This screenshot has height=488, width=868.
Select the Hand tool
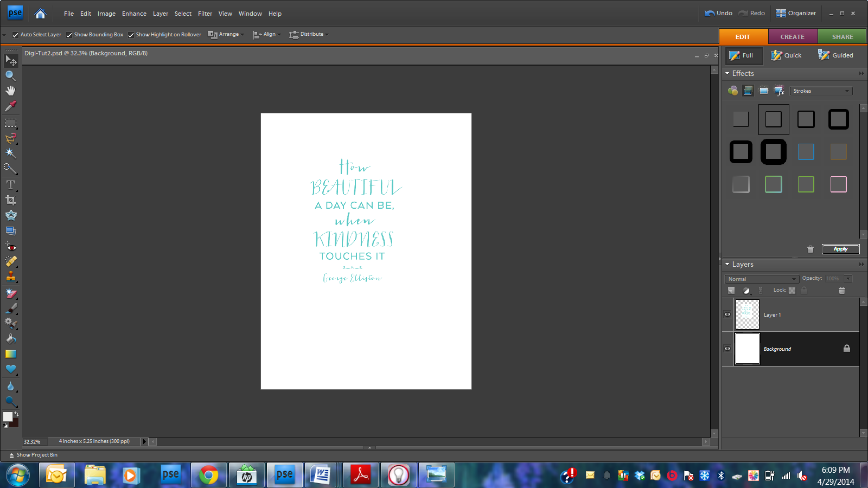(10, 91)
